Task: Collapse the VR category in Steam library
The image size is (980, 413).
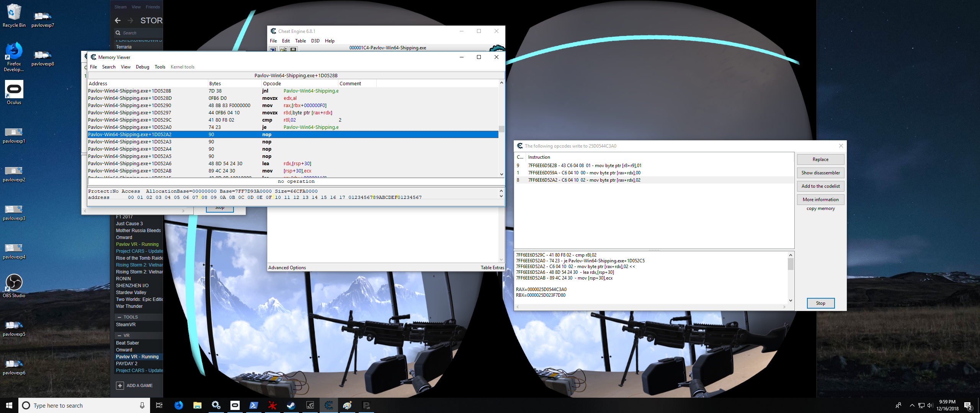Action: 119,335
